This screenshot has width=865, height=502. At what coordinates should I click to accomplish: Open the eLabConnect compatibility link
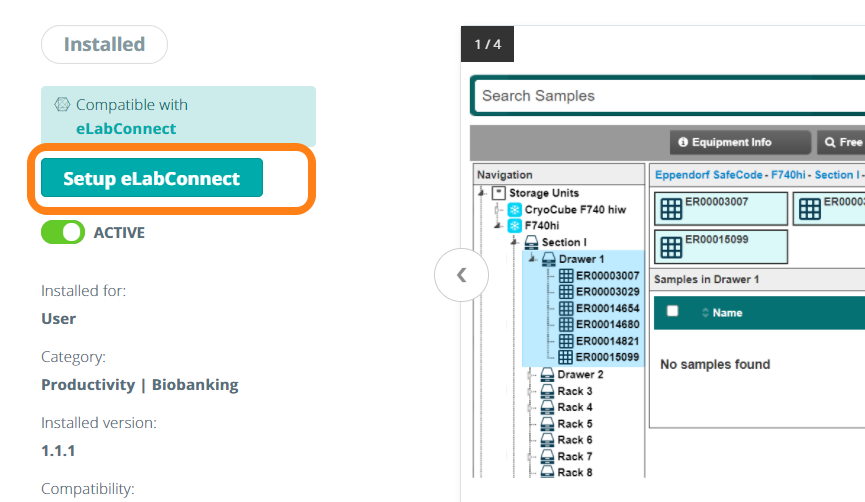125,128
